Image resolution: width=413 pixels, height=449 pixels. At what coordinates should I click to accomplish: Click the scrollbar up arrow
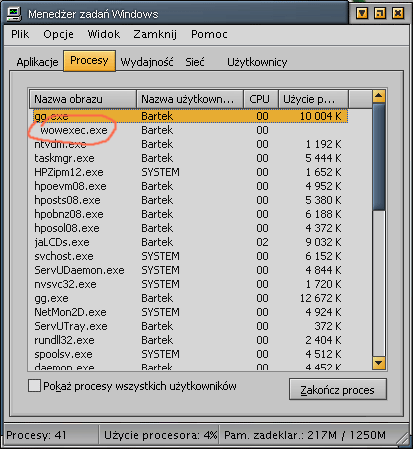pyautogui.click(x=379, y=96)
